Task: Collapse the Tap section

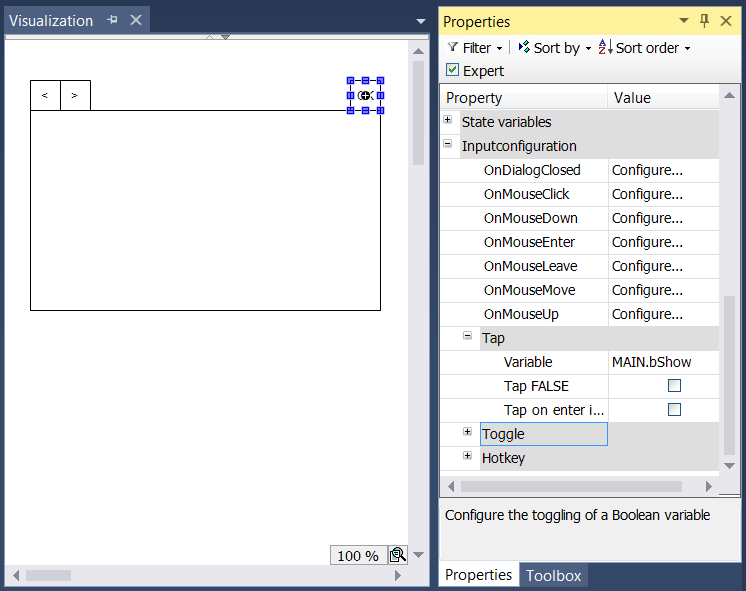Action: 468,335
